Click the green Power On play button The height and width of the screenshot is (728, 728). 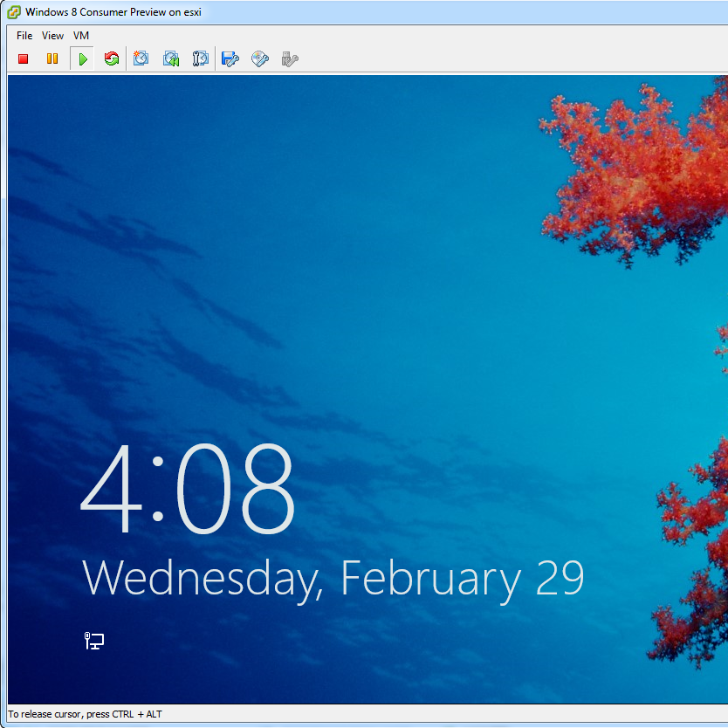click(83, 59)
